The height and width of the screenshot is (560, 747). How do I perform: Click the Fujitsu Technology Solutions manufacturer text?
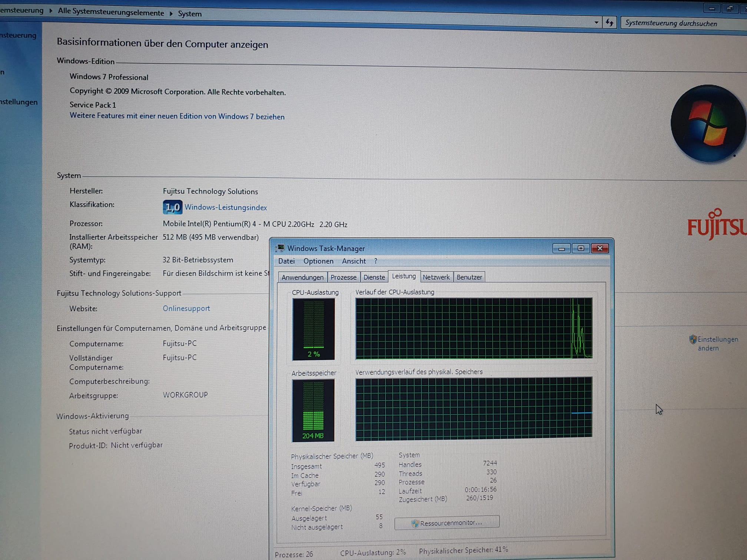[x=210, y=191]
